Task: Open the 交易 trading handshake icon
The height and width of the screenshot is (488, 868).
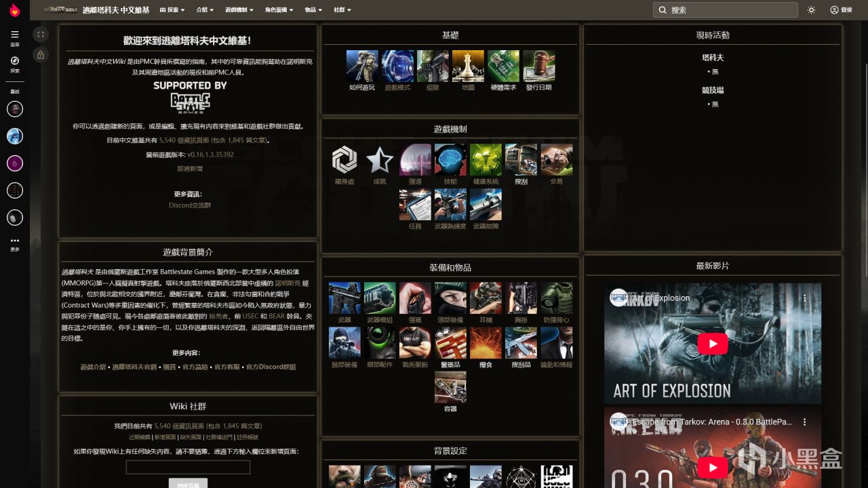Action: [x=556, y=160]
